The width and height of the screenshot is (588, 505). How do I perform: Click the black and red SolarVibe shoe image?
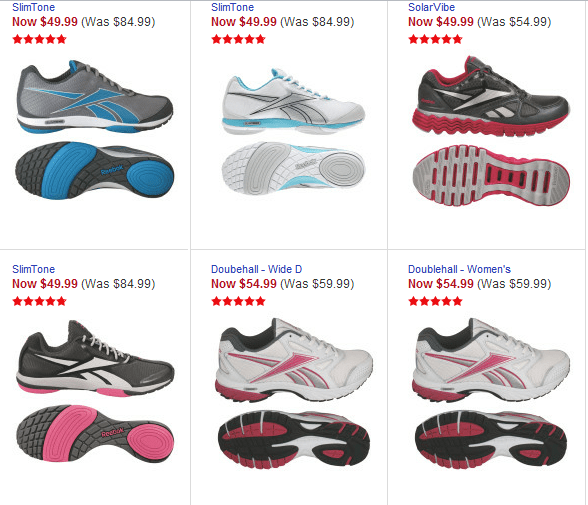coord(491,96)
